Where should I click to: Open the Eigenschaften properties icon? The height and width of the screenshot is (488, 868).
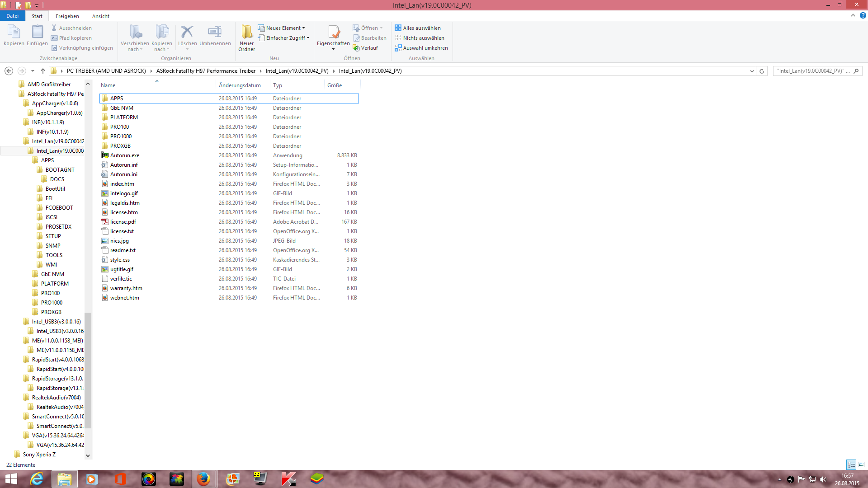334,33
